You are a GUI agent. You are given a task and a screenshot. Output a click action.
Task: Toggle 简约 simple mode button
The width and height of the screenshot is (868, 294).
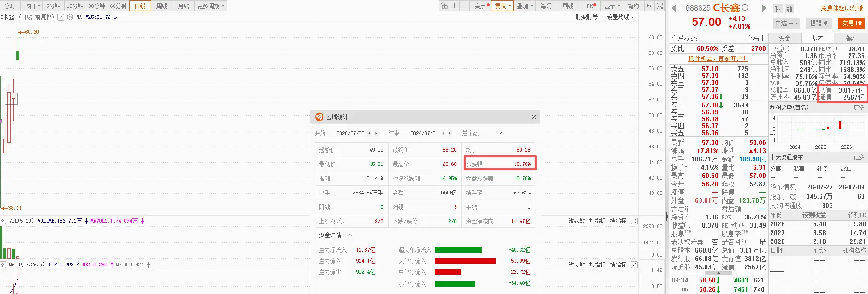pyautogui.click(x=633, y=6)
